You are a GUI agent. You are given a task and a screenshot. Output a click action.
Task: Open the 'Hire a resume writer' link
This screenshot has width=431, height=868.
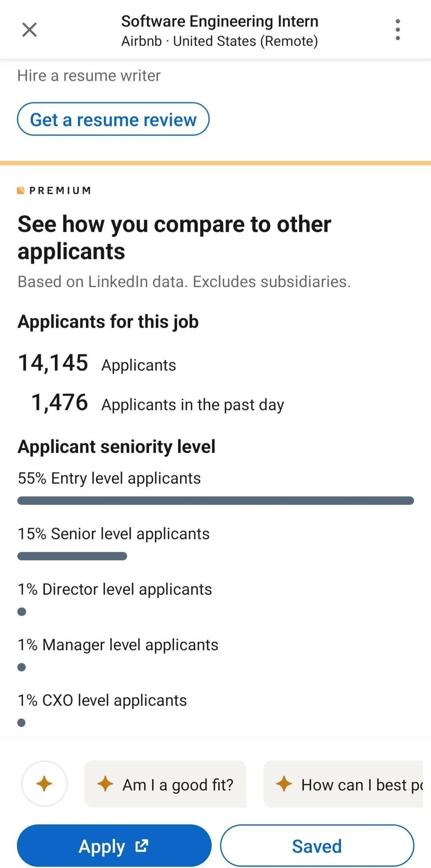click(x=89, y=76)
